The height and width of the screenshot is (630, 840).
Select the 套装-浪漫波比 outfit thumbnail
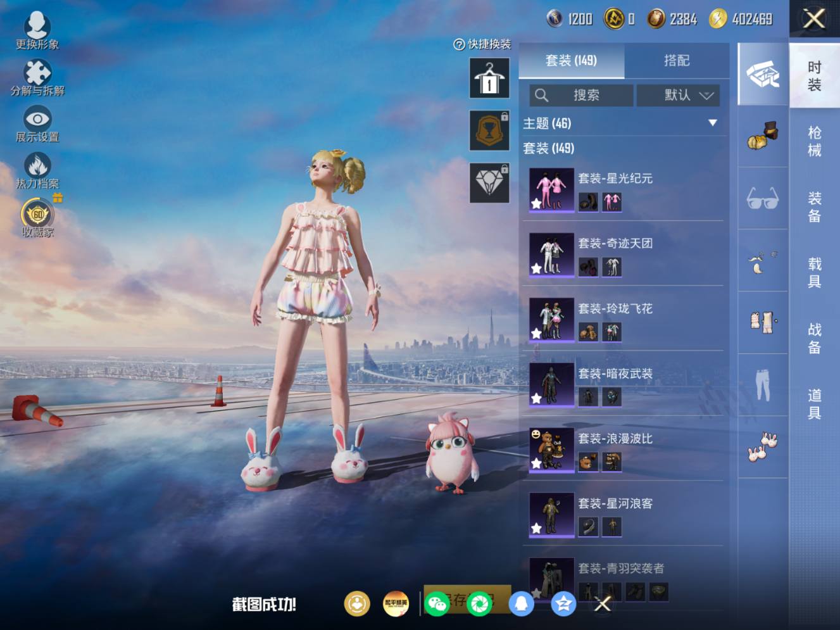pos(551,450)
